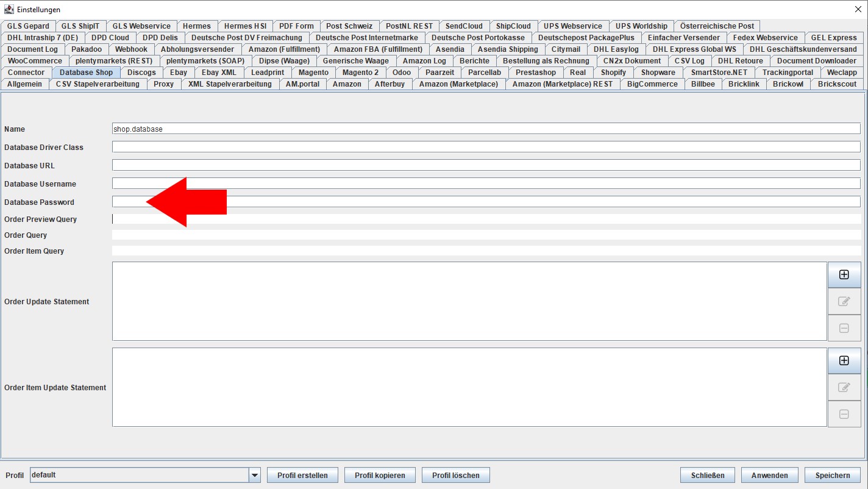868x489 pixels.
Task: Open the GLS Gepard tab
Action: 28,26
